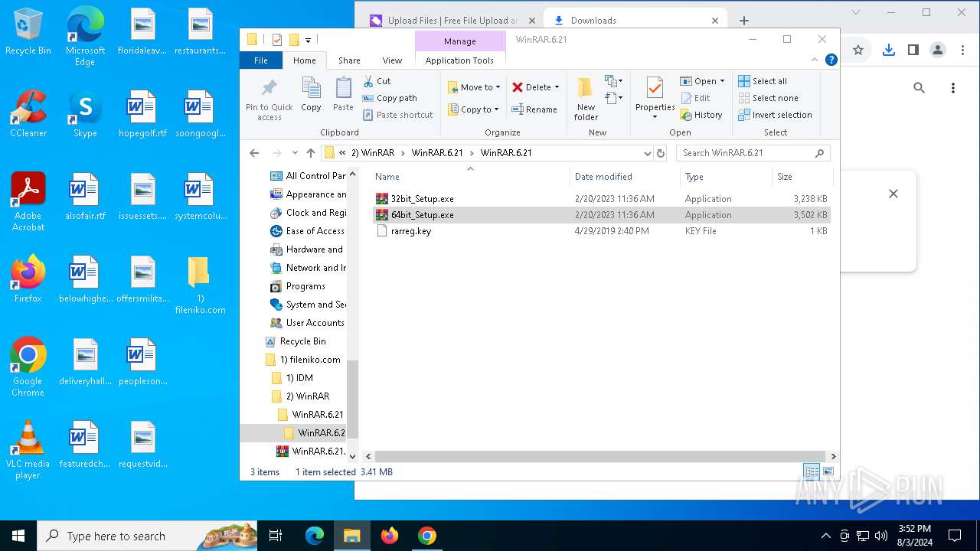The image size is (980, 551).
Task: Click Chrome downloads toolbar icon
Action: (x=888, y=50)
